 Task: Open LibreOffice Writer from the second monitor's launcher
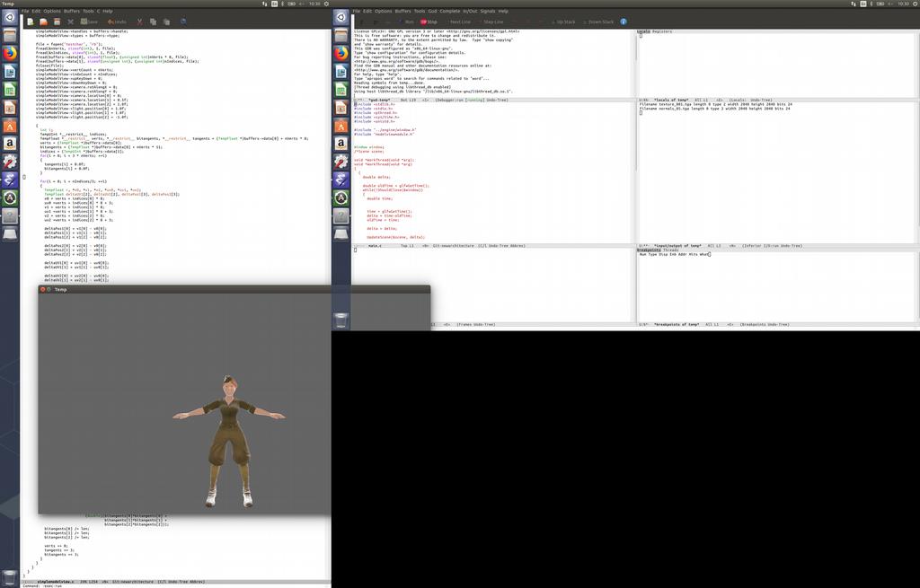[341, 72]
